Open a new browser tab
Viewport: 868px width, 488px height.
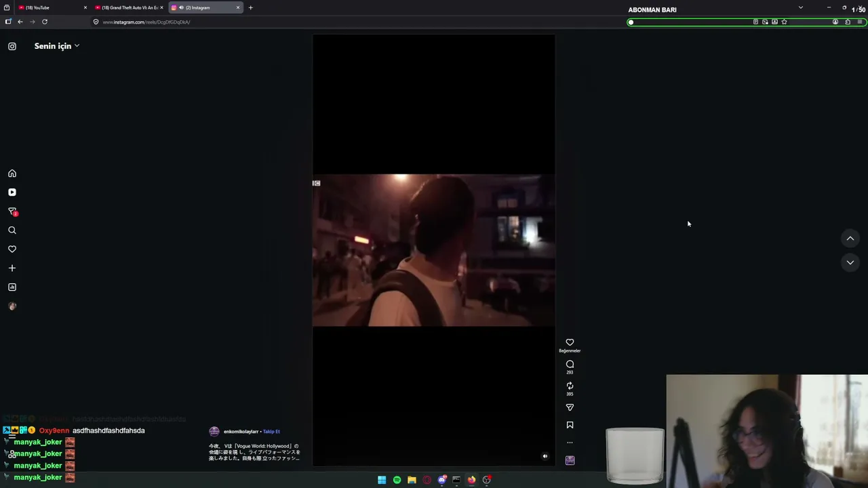click(250, 7)
